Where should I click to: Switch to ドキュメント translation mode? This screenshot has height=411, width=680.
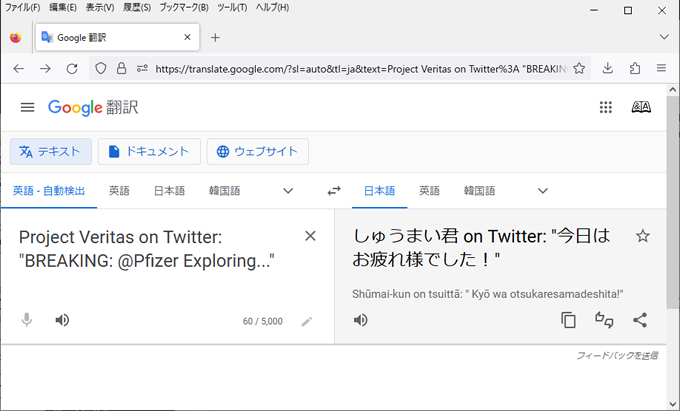pyautogui.click(x=149, y=151)
